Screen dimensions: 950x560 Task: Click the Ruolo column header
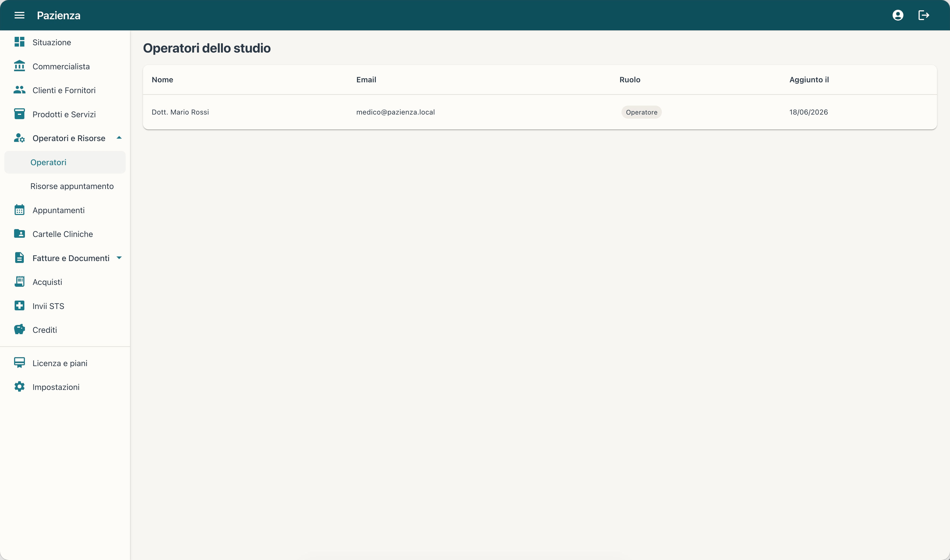click(x=630, y=80)
